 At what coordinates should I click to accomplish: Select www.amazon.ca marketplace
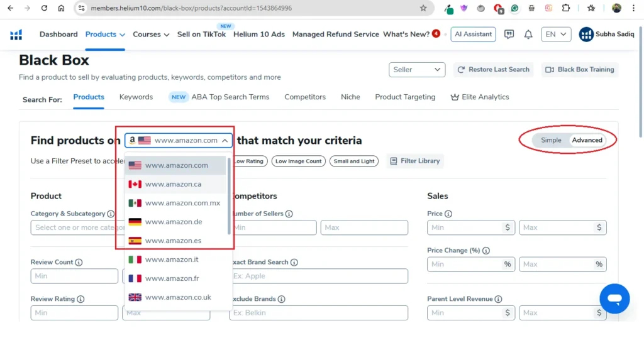click(x=175, y=184)
